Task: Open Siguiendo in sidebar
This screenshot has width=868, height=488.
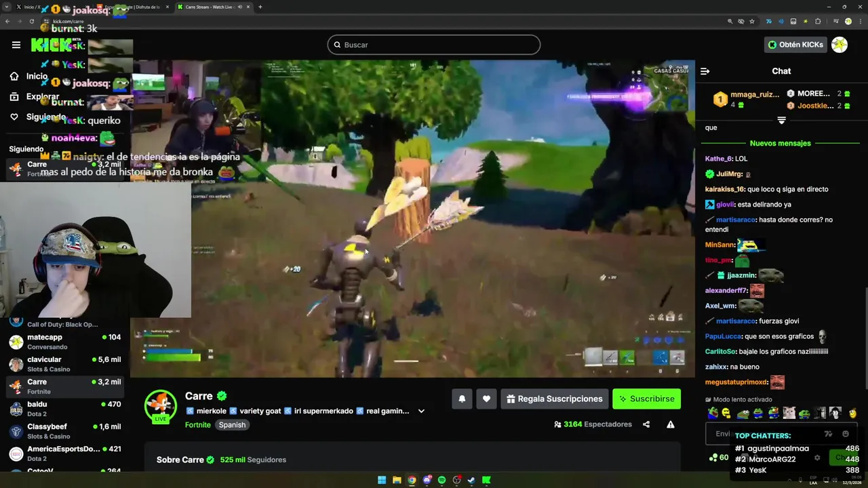Action: [x=37, y=117]
